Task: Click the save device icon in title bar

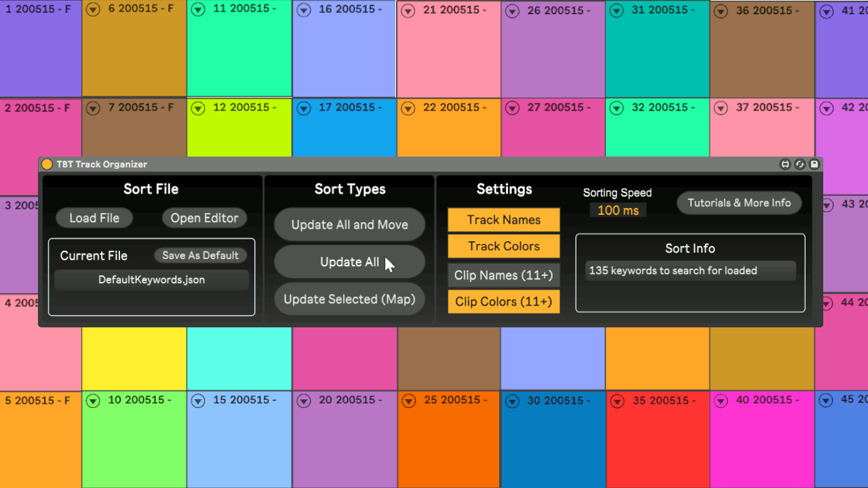Action: coord(814,164)
